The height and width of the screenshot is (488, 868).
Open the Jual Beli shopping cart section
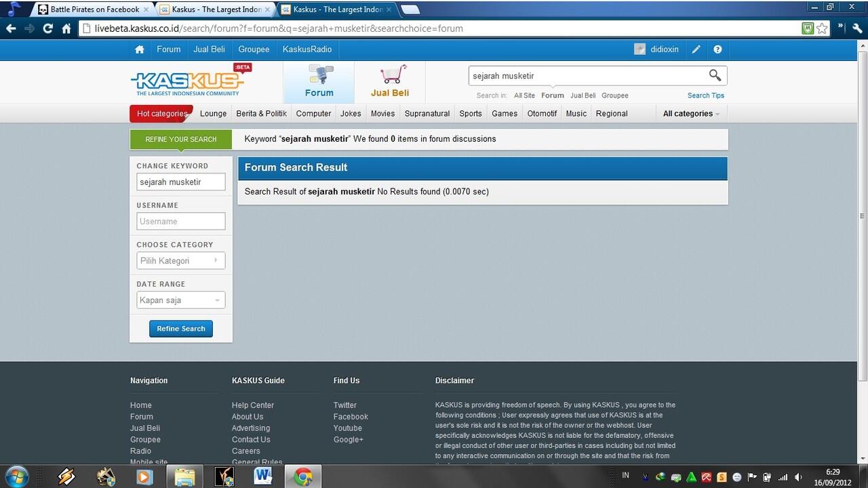coord(390,82)
